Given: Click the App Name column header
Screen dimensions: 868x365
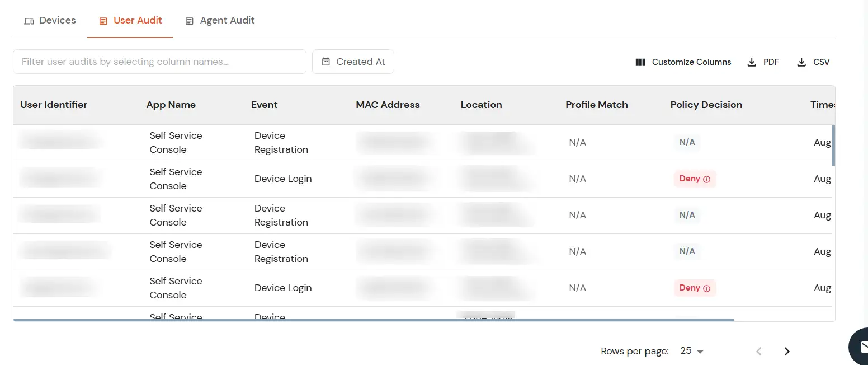Looking at the screenshot, I should tap(171, 105).
